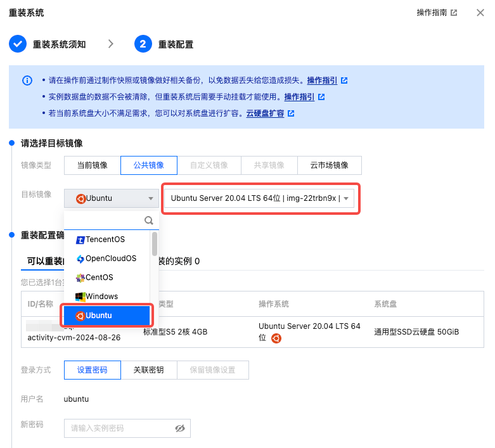Click the OS dropdown list scrollbar
Screen dimensions: 495x448
155,244
